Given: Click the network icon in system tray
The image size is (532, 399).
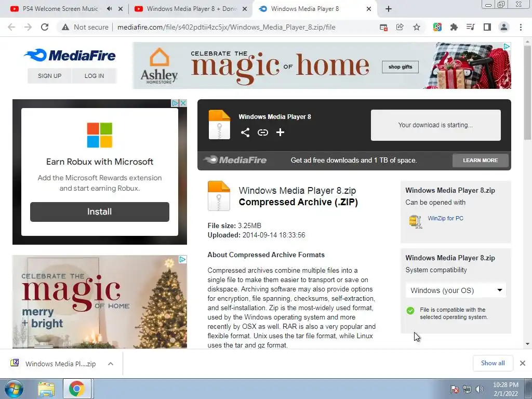Looking at the screenshot, I should coord(467,389).
